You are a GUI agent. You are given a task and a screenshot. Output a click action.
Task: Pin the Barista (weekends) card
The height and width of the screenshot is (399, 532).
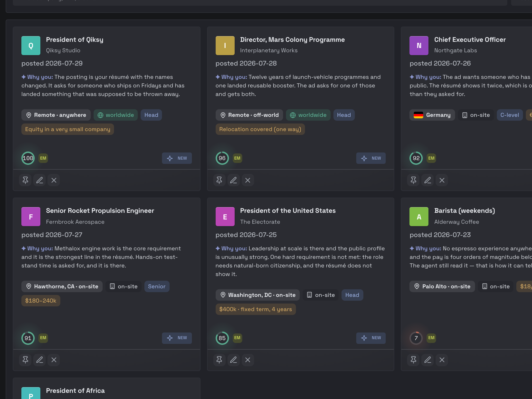pyautogui.click(x=413, y=360)
